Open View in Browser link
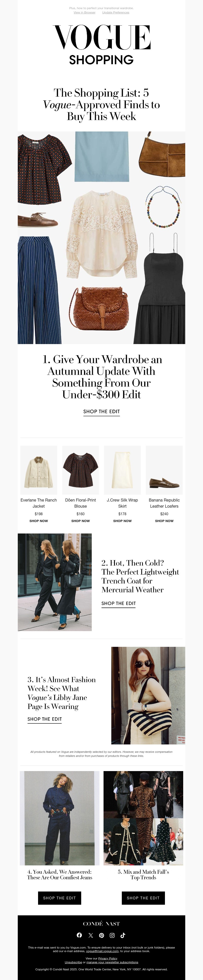 (84, 13)
